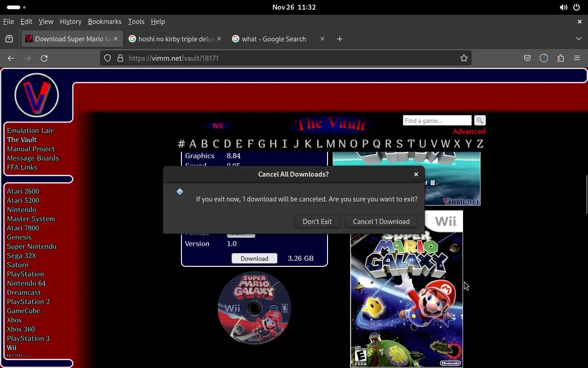This screenshot has width=588, height=368.
Task: Open the Message Boards sidebar link
Action: tap(33, 158)
